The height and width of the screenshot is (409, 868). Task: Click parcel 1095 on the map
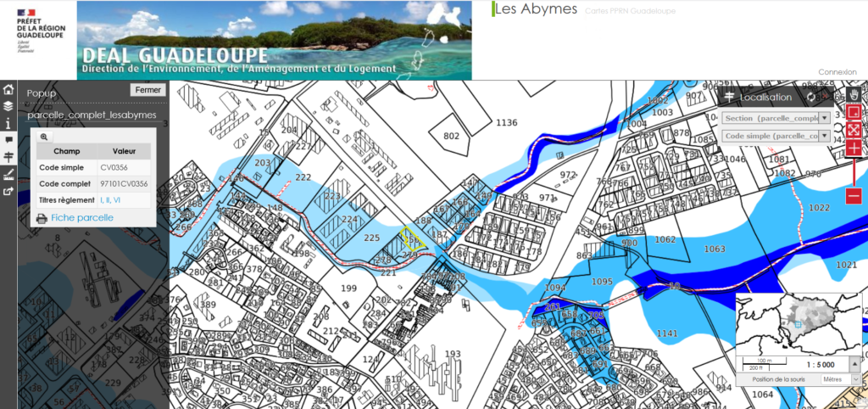point(603,282)
